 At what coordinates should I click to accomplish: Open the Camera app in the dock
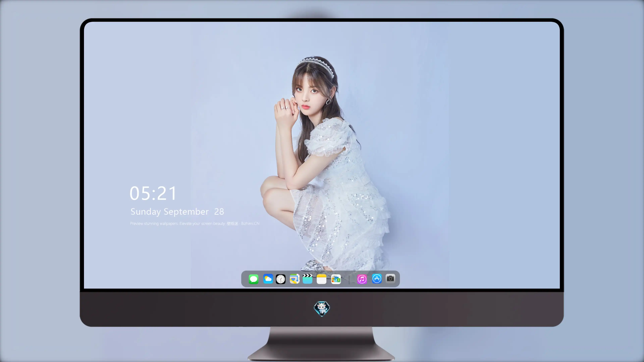click(390, 279)
